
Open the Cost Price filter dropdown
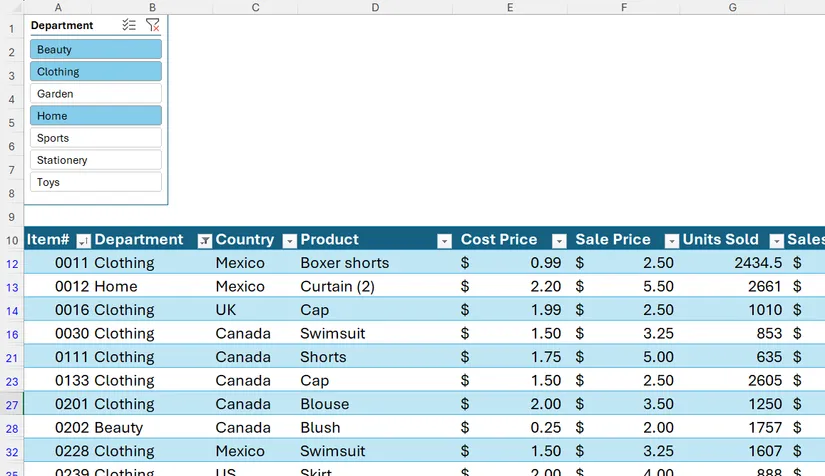point(559,241)
